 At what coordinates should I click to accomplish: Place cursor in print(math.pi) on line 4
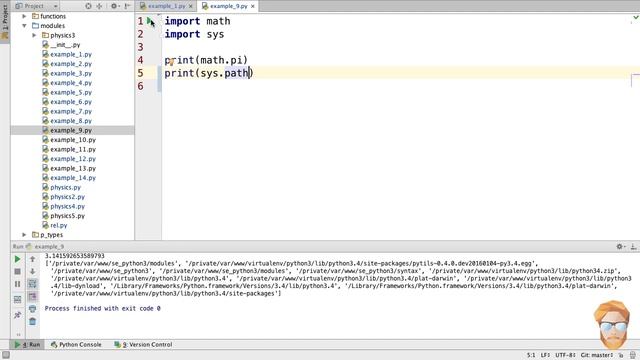(x=206, y=60)
